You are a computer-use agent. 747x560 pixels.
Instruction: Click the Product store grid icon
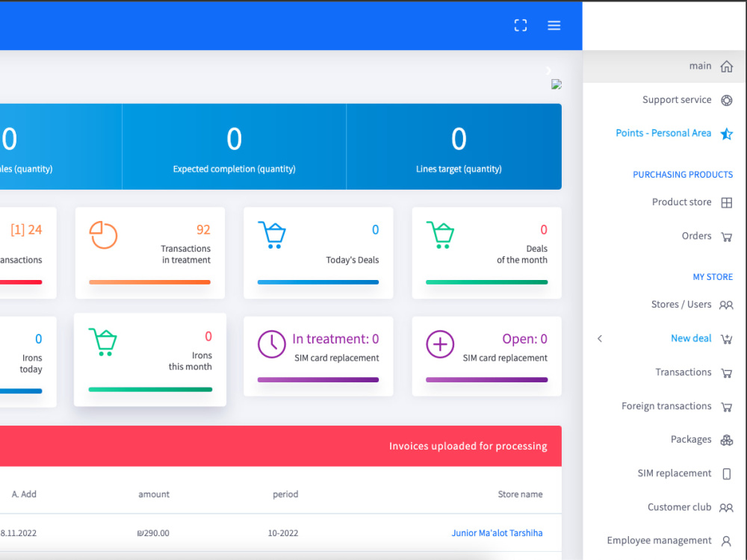[x=726, y=202]
